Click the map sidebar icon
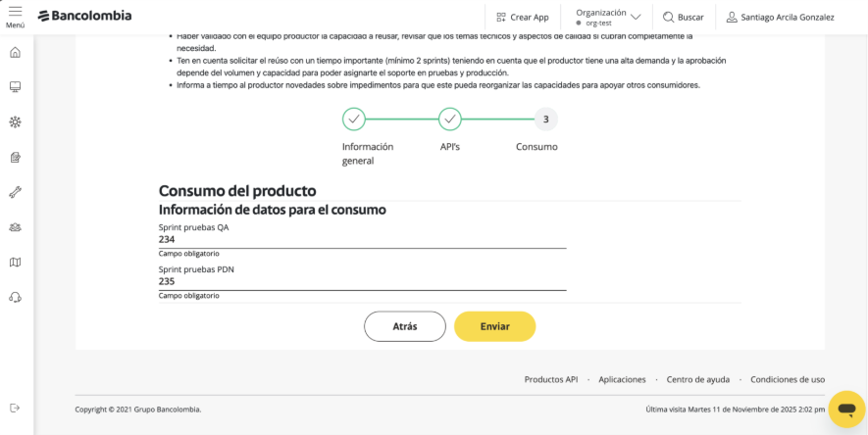Image resolution: width=868 pixels, height=435 pixels. pos(15,262)
